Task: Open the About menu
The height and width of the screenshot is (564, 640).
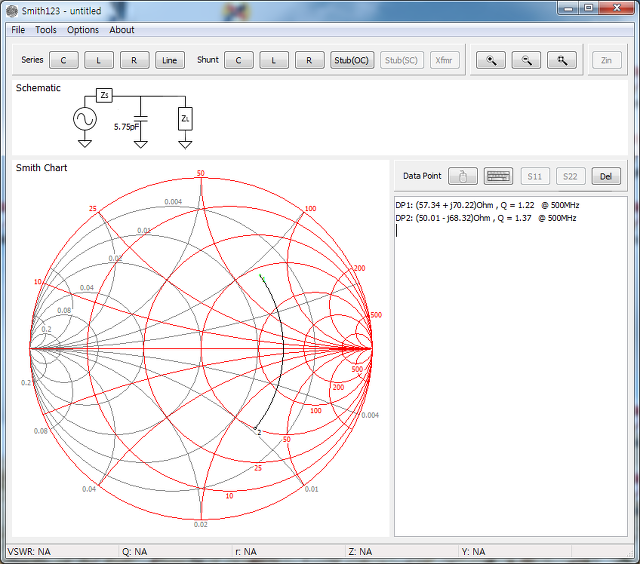Action: (122, 30)
